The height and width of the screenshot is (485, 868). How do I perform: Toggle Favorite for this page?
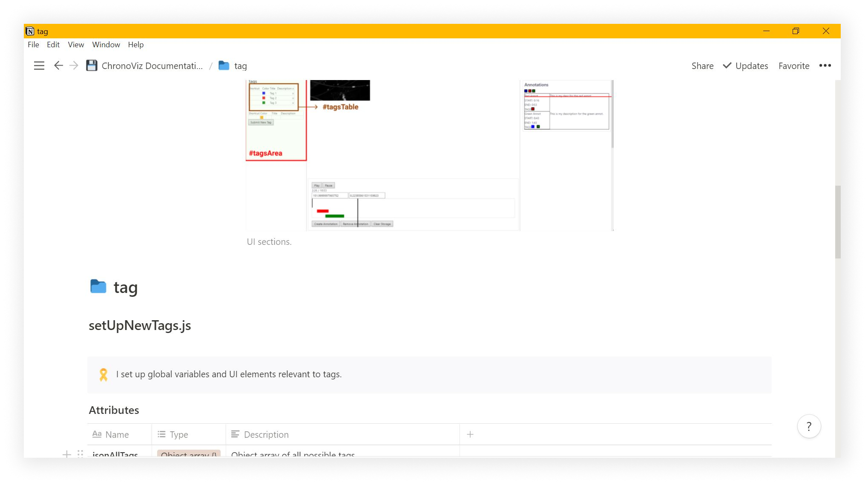(794, 66)
